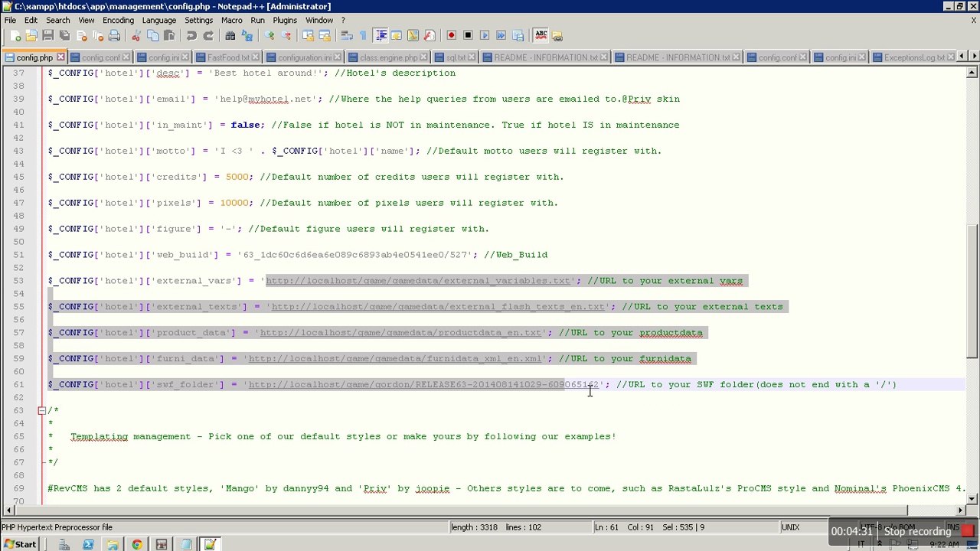Create a new document with New icon
Viewport: 980px width, 551px height.
point(15,35)
